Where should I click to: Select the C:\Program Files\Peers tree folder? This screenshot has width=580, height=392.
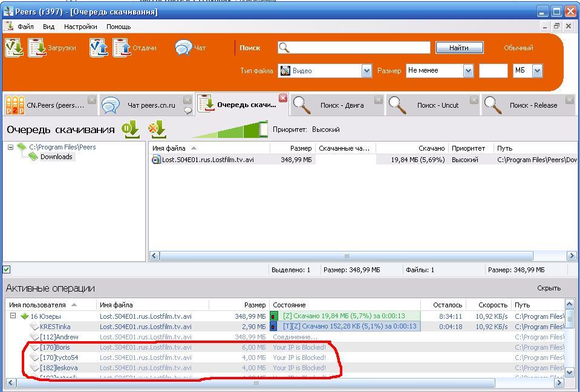point(62,147)
